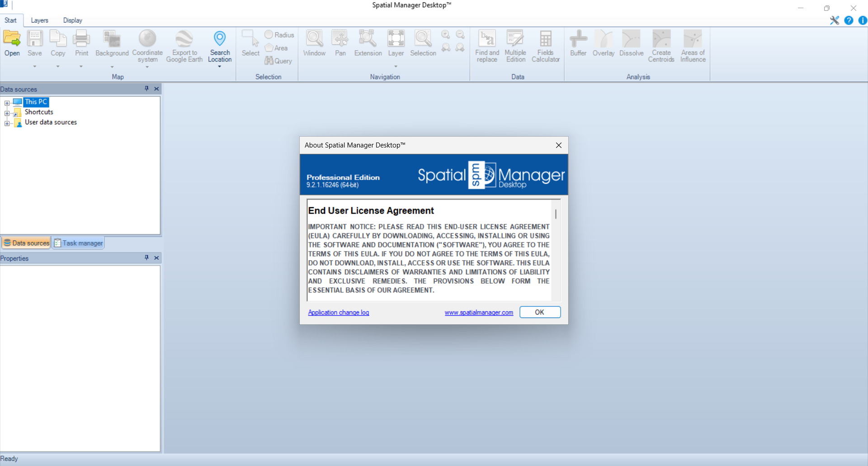Click OK in the About dialog
Image resolution: width=868 pixels, height=466 pixels.
[540, 312]
